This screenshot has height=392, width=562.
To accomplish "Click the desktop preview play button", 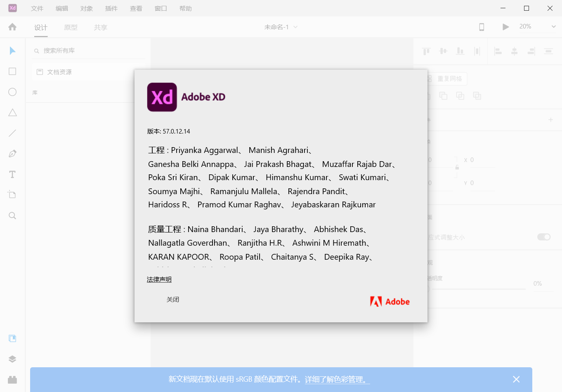I will click(505, 27).
